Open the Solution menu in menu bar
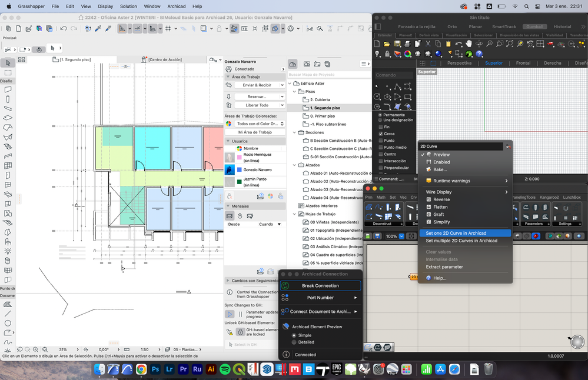 pos(129,6)
